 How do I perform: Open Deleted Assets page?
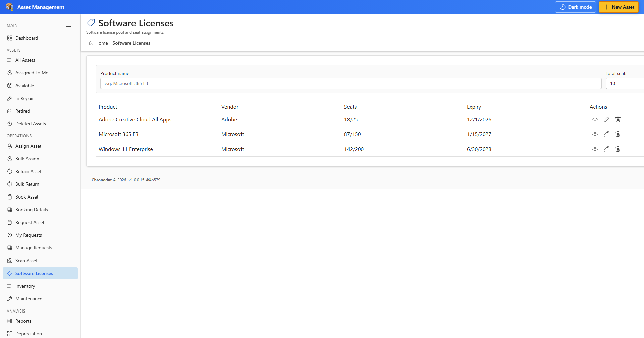40,124
